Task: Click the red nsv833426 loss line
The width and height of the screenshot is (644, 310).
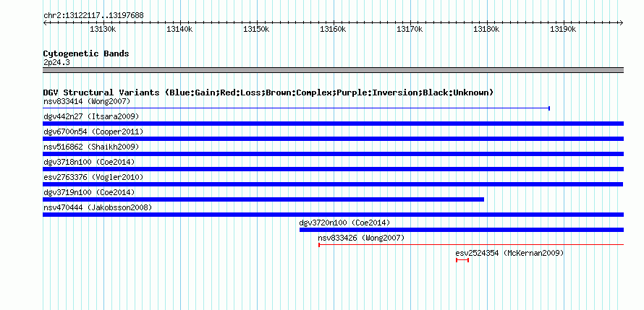Action: point(471,245)
